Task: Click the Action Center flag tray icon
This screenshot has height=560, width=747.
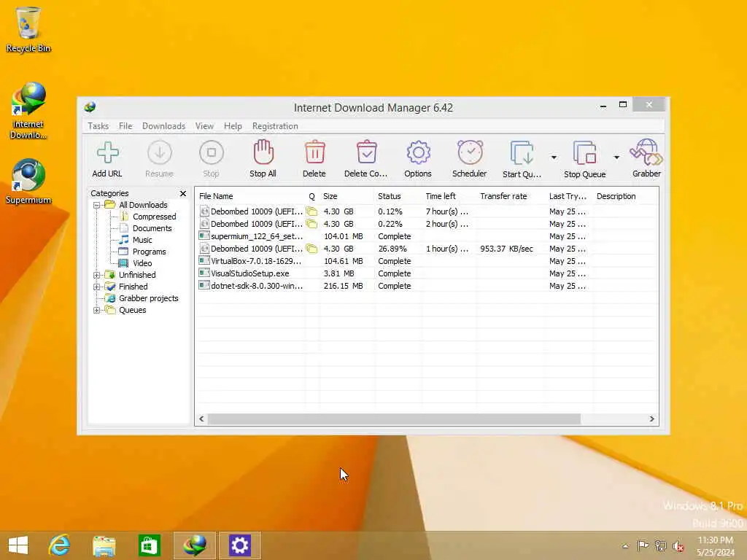Action: [x=643, y=545]
